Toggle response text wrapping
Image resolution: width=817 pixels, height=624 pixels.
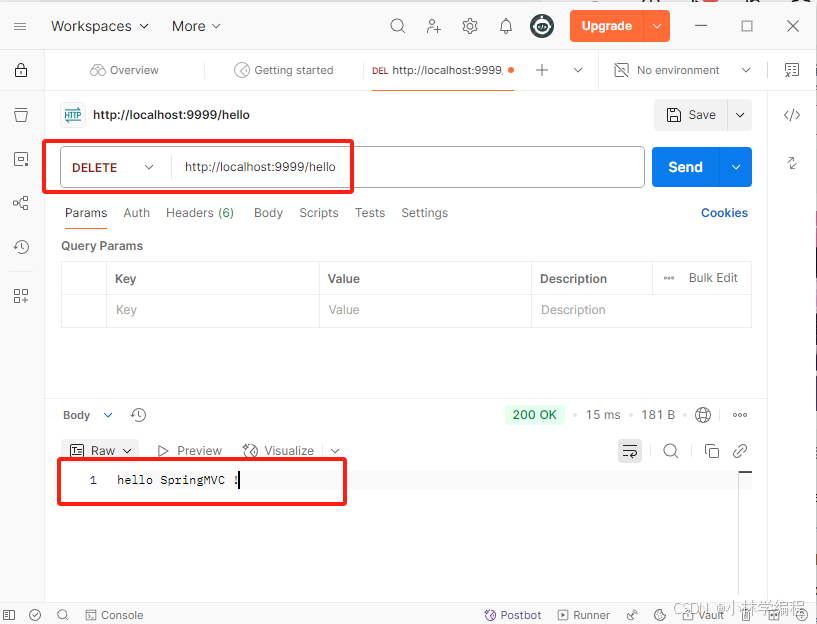tap(629, 451)
